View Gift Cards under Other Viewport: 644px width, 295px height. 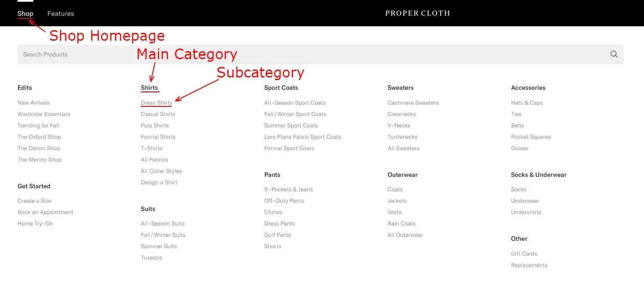(x=524, y=253)
